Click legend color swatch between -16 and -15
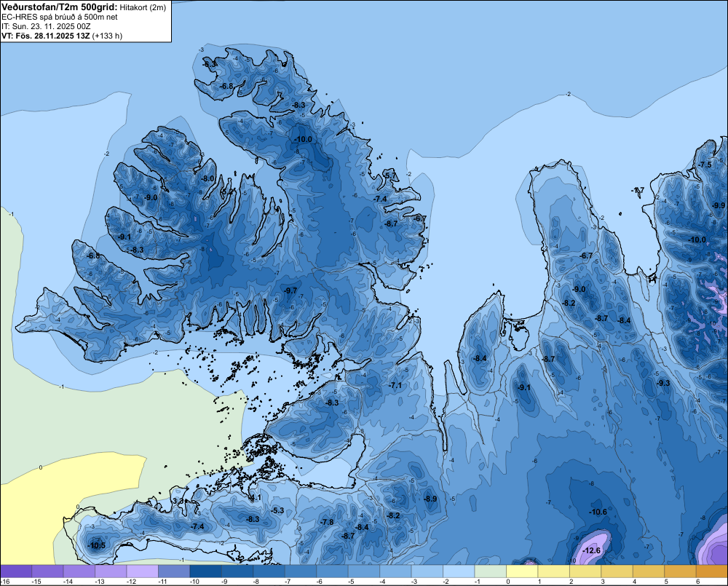 click(x=16, y=571)
